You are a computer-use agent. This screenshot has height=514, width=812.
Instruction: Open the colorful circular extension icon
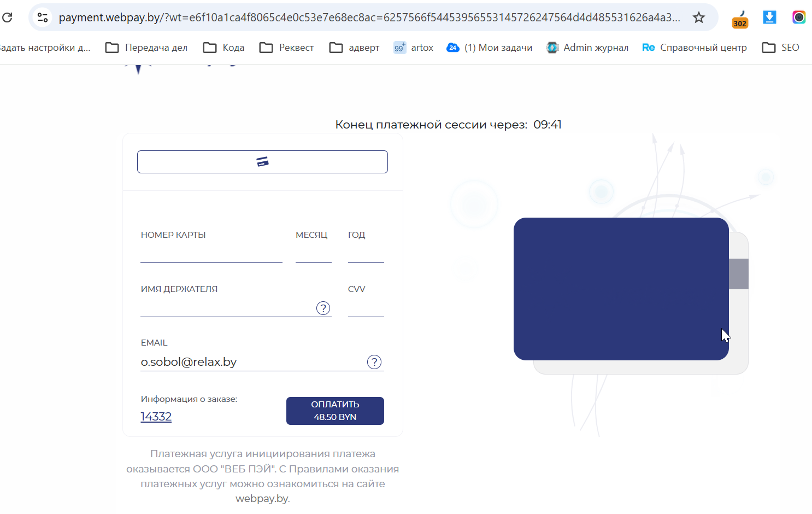pos(799,17)
